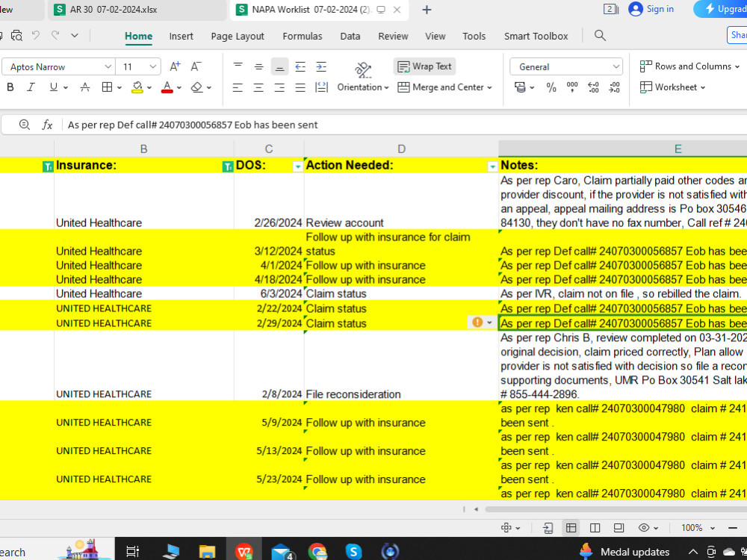The image size is (747, 560).
Task: Toggle italic formatting
Action: pyautogui.click(x=31, y=87)
